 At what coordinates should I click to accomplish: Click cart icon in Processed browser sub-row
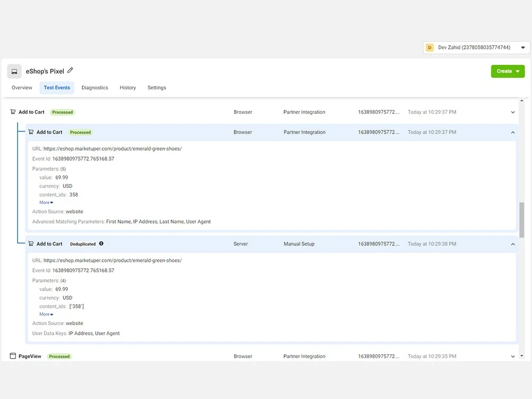[x=31, y=131]
